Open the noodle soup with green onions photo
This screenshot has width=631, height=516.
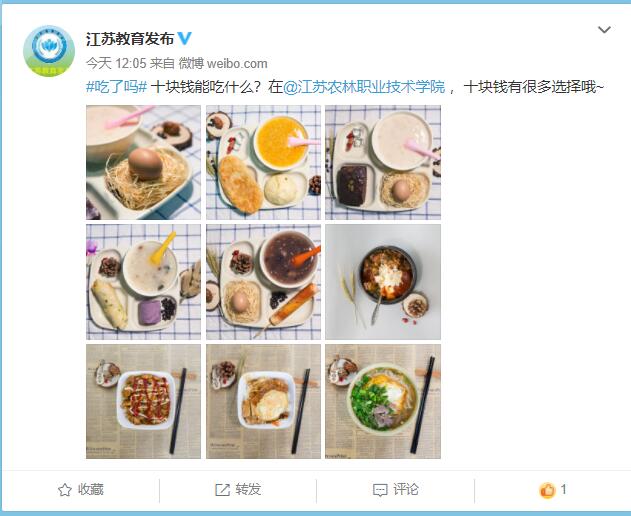point(383,401)
